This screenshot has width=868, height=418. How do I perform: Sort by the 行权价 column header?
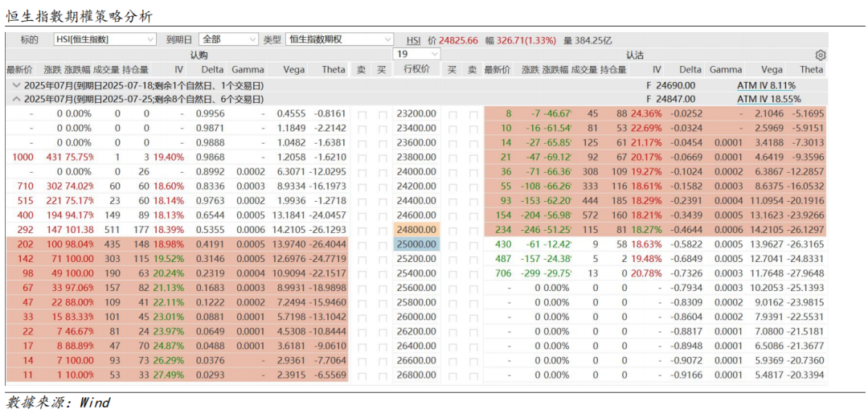tap(417, 69)
